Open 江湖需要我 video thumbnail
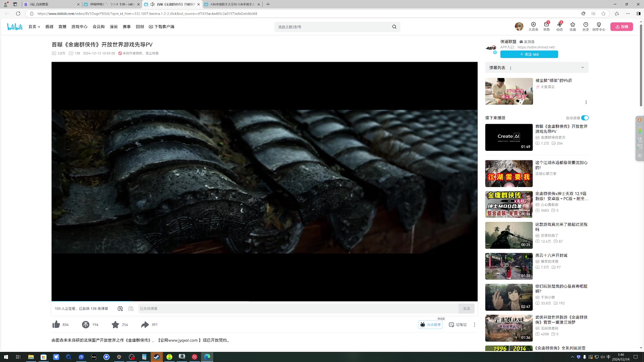Image resolution: width=644 pixels, height=362 pixels. (509, 173)
